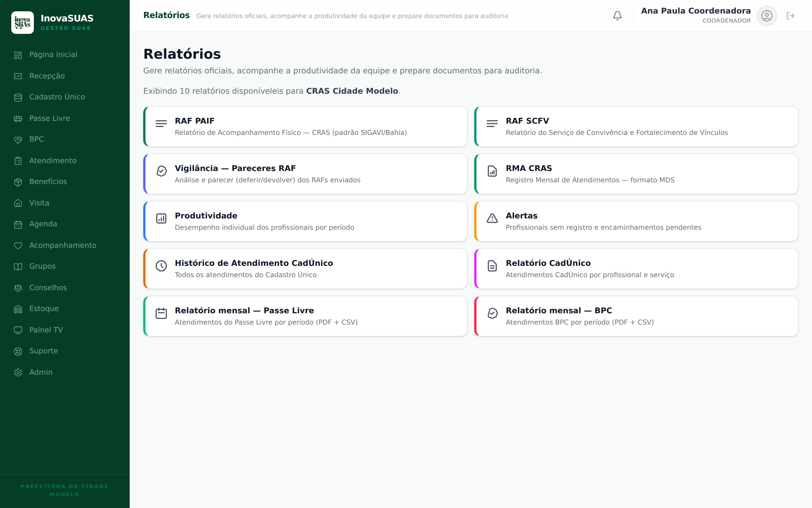This screenshot has height=508, width=812.
Task: Click the Benefícios package icon
Action: (x=18, y=182)
